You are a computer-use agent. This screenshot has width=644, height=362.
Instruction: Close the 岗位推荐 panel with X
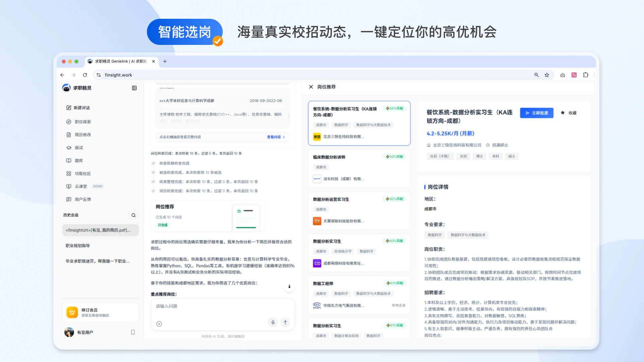coord(311,87)
